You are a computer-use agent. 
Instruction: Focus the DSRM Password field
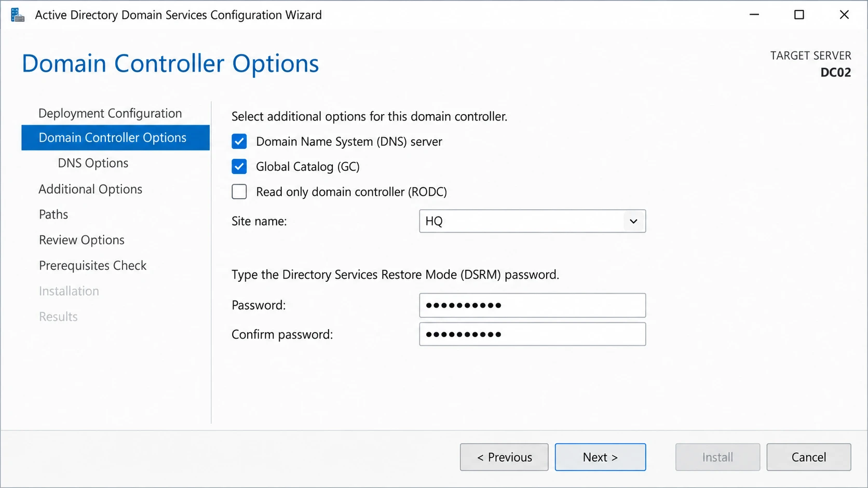click(533, 305)
